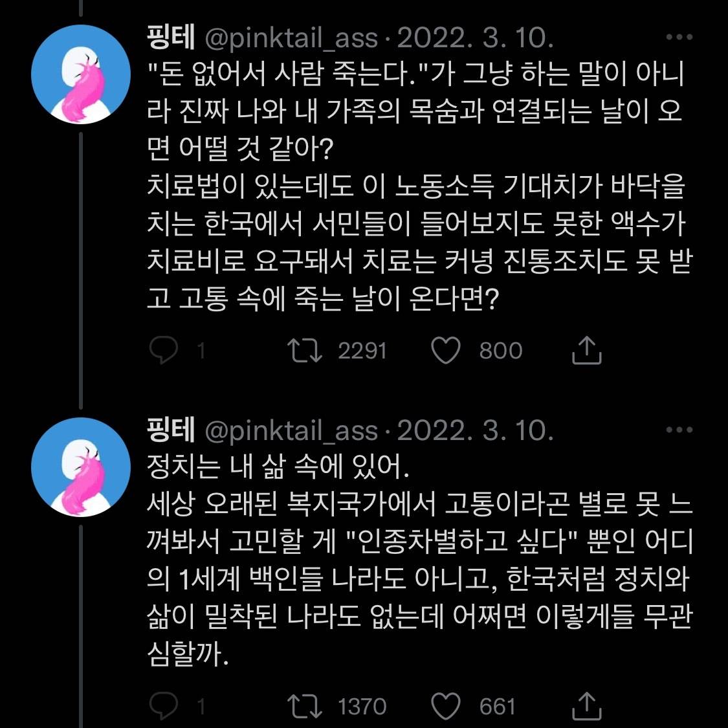Screen dimensions: 728x728
Task: View the reply count 1 on first tweet
Action: [x=201, y=350]
